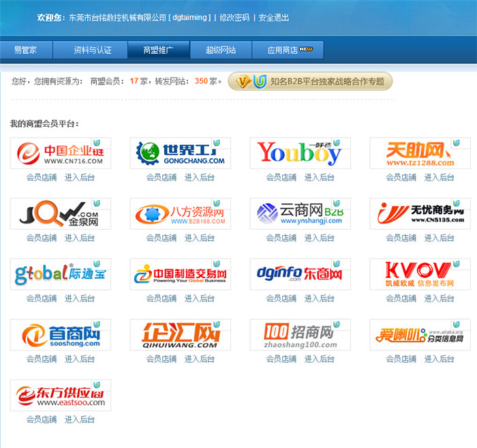Click the 修改密码 link
Image resolution: width=477 pixels, height=448 pixels.
tap(234, 18)
